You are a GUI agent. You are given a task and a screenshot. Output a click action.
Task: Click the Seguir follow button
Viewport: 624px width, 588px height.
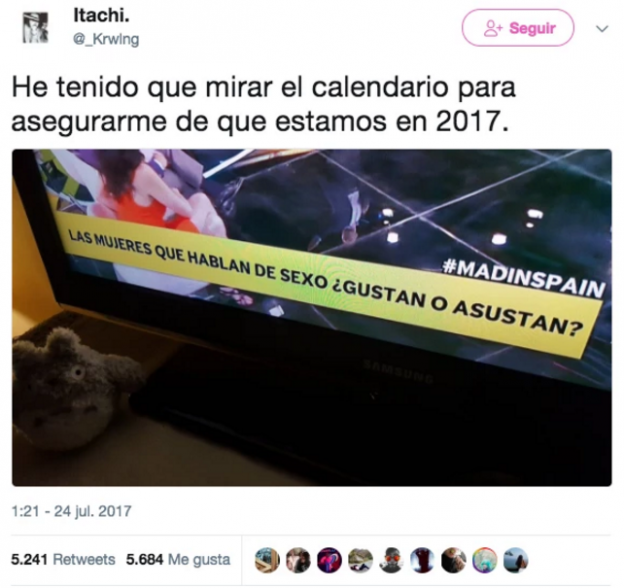pos(518,28)
